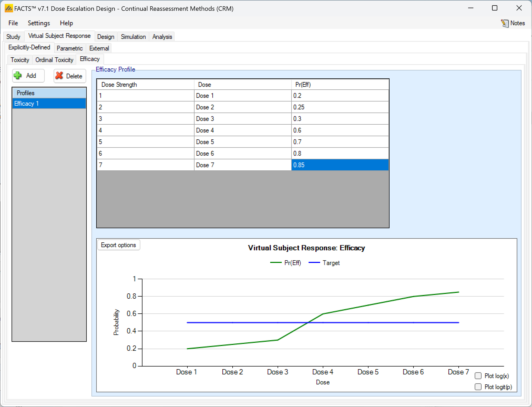The width and height of the screenshot is (532, 407).
Task: Maximize the FACTS window
Action: [x=495, y=8]
